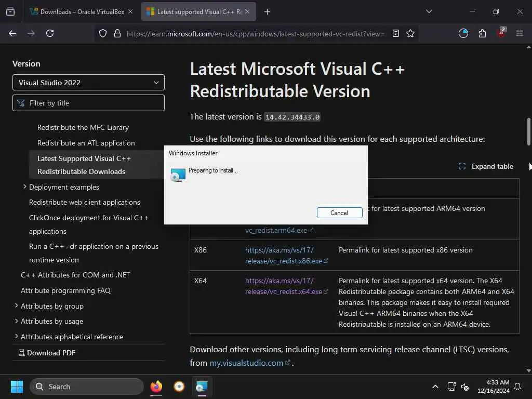Click the X64 architecture cell
Viewport: 532px width, 399px height.
[x=201, y=281]
